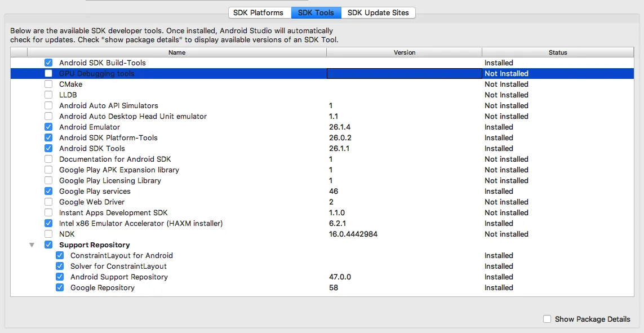
Task: Select the CMake row label
Action: pyautogui.click(x=70, y=84)
